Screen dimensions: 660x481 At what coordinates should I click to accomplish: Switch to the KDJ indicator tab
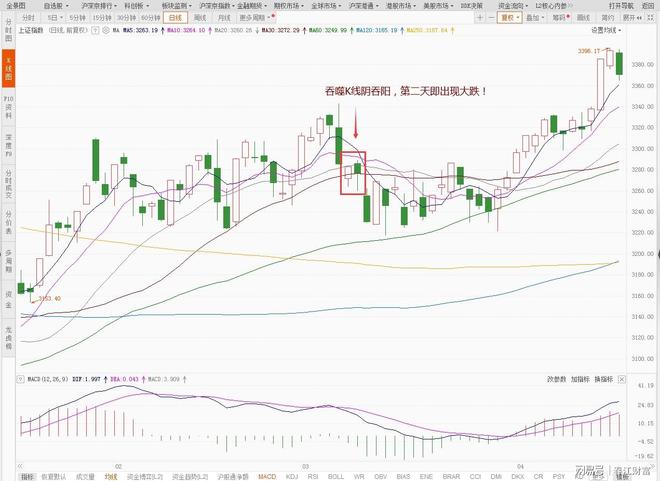coord(294,476)
